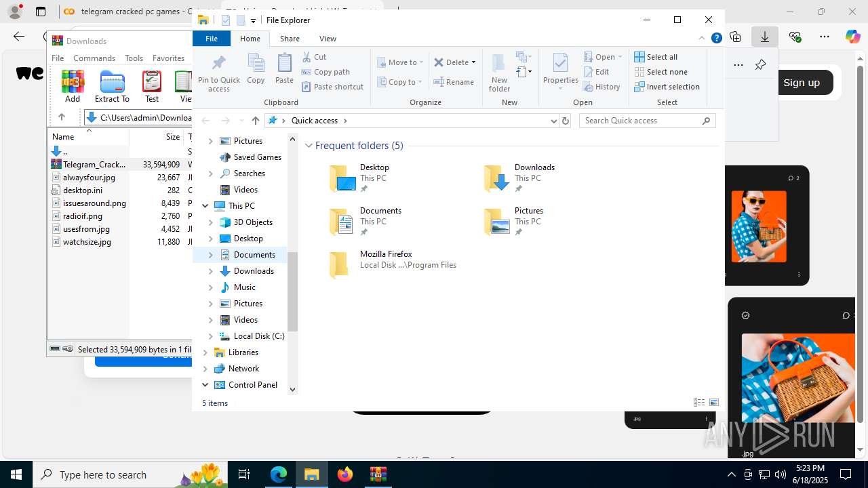Open the Move to dropdown

[400, 62]
